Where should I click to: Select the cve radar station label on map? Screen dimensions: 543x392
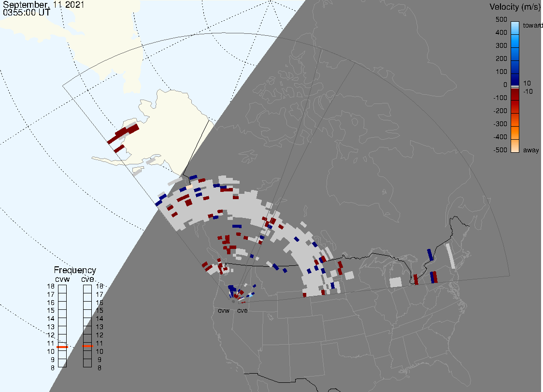[x=243, y=311]
